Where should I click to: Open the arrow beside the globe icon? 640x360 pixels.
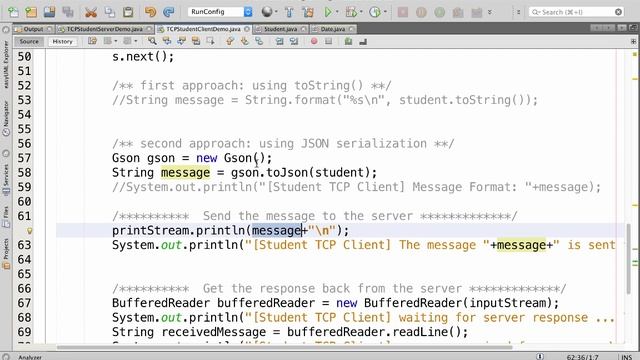pos(276,12)
